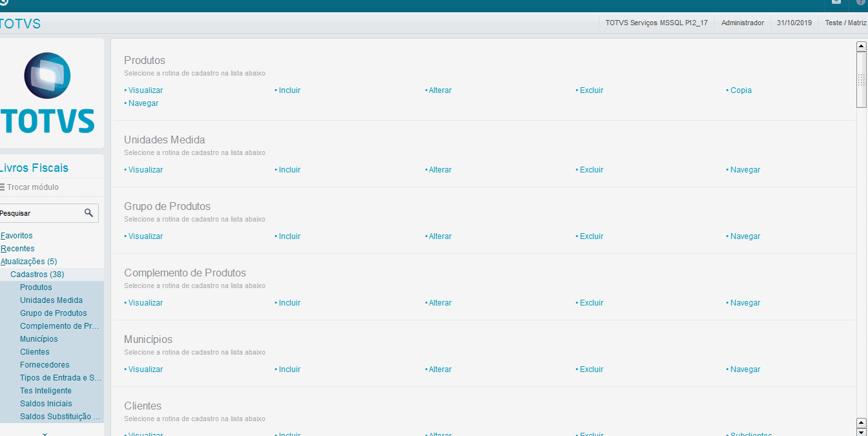
Task: Click Incluir under Unidades Medida
Action: 289,170
